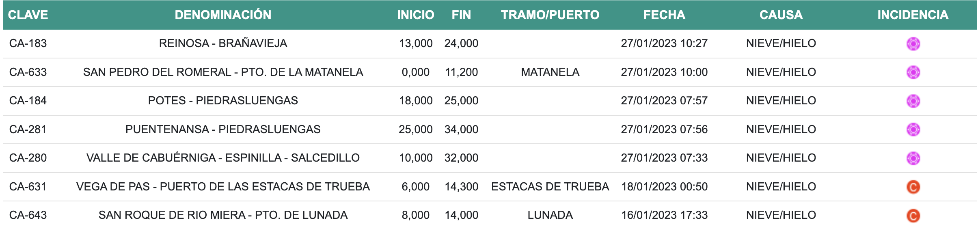Screen dimensions: 980x242
Task: Click the INICIO column header
Action: tap(415, 15)
